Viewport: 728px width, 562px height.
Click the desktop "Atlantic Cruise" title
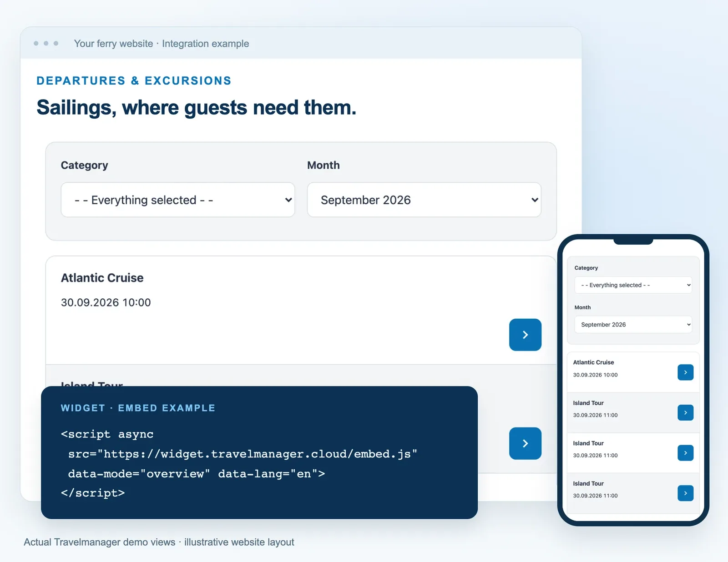pos(102,278)
